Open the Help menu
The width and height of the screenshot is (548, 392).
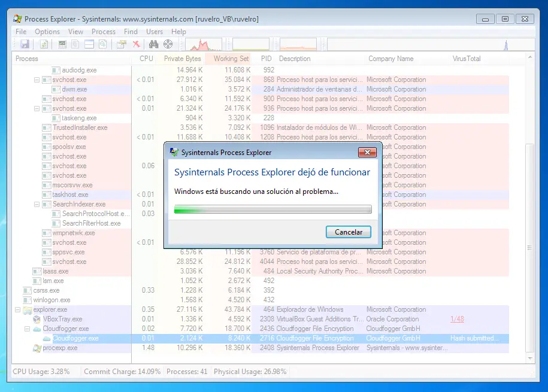178,32
